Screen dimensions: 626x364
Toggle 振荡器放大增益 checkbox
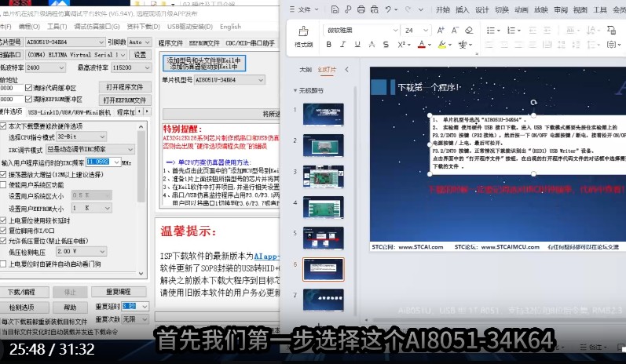pos(3,175)
